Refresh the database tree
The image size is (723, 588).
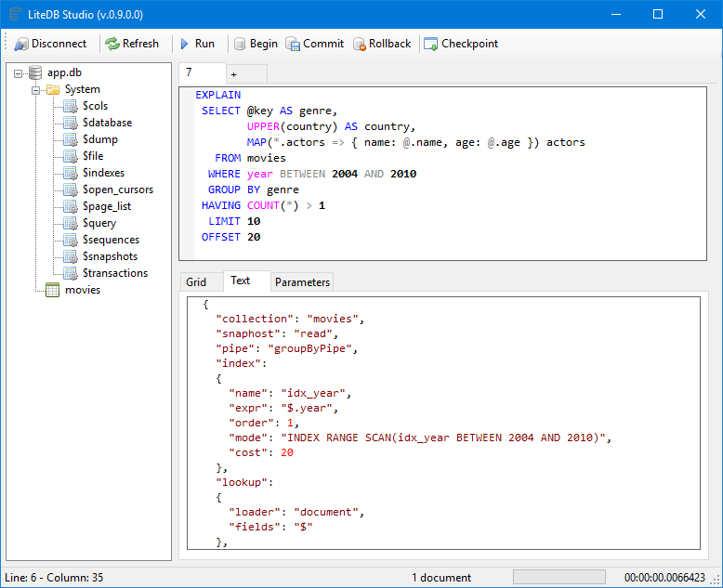(131, 44)
